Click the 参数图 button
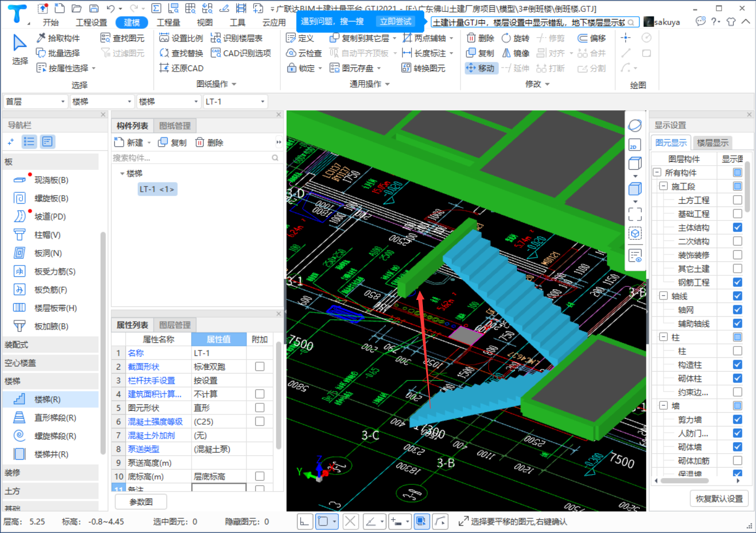Viewport: 756px width, 533px height. (x=141, y=502)
